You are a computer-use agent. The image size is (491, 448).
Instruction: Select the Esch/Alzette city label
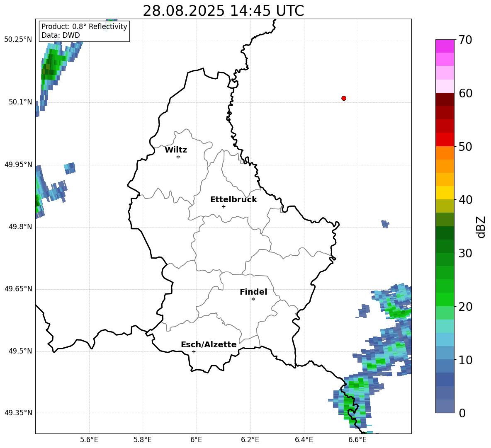pos(209,344)
